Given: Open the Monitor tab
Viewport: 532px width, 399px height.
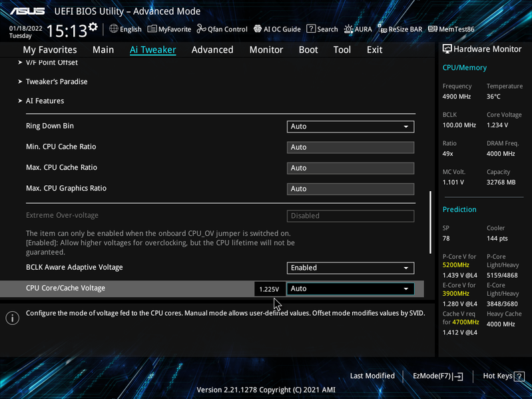Looking at the screenshot, I should point(266,50).
